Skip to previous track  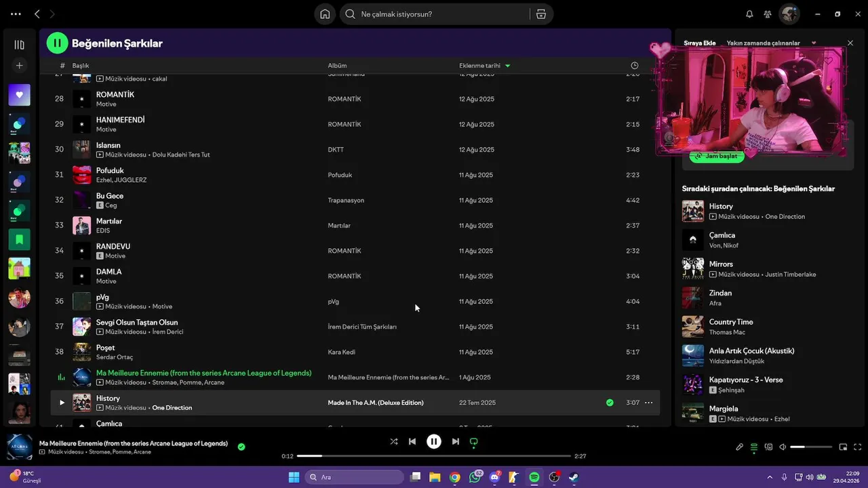(412, 441)
